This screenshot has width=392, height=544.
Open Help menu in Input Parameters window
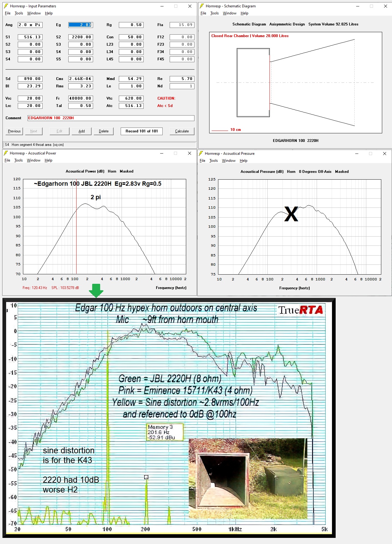click(x=49, y=13)
